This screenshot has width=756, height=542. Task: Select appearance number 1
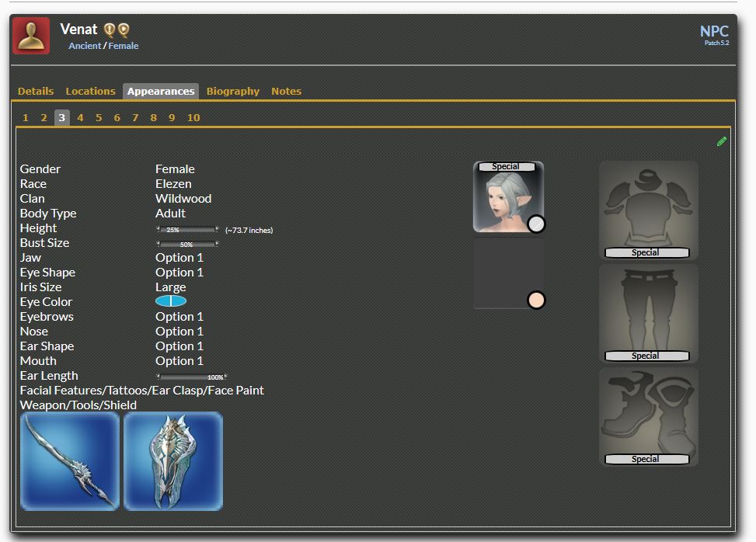click(26, 117)
